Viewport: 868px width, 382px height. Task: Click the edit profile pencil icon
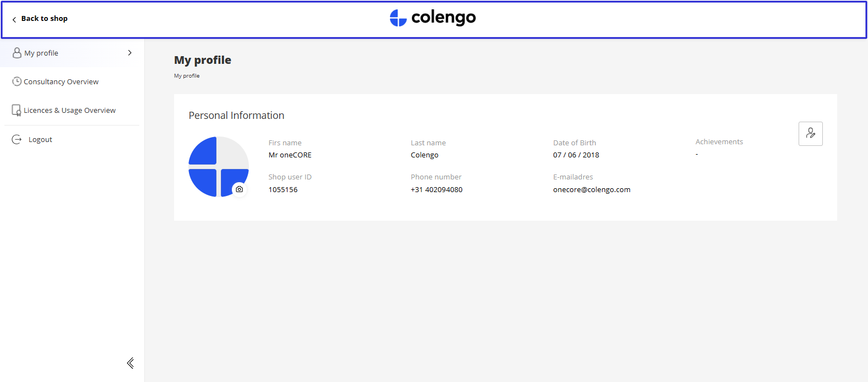(x=810, y=134)
